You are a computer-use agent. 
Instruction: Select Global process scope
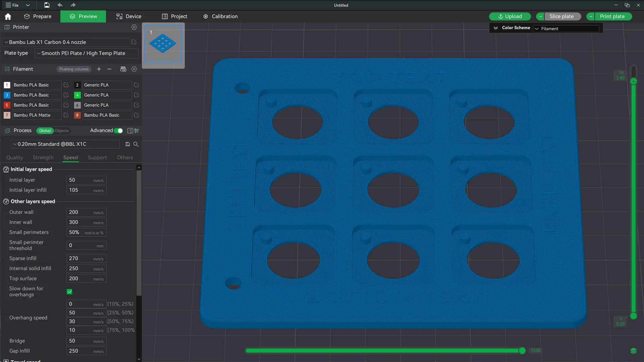[45, 131]
